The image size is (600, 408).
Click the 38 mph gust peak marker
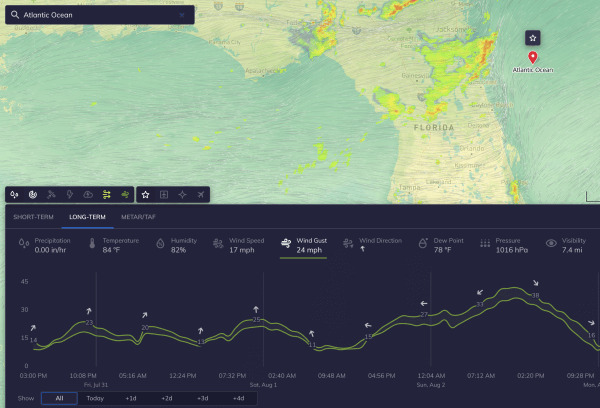pos(535,295)
